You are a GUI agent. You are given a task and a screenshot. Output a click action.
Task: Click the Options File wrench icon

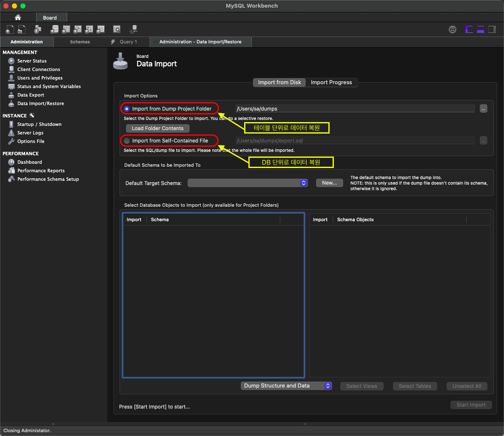11,141
